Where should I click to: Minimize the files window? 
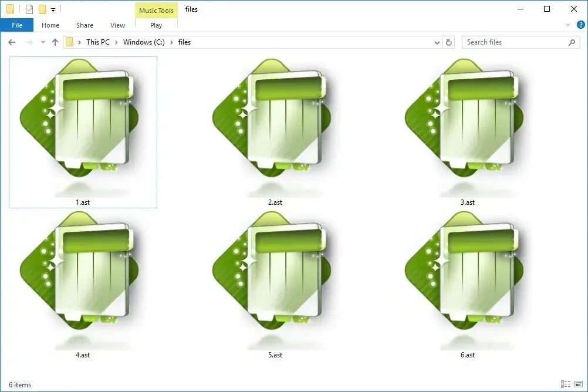point(521,9)
